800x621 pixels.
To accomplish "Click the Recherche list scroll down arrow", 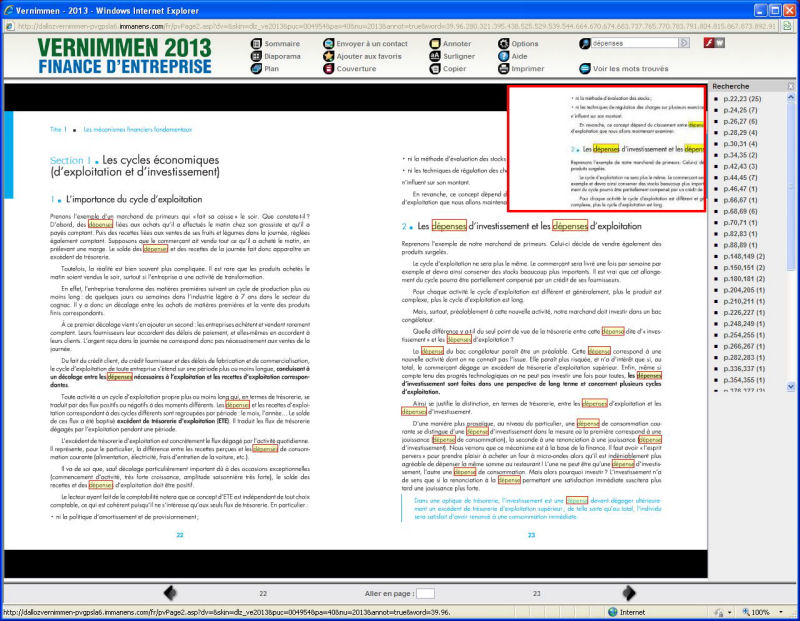I will tap(791, 387).
